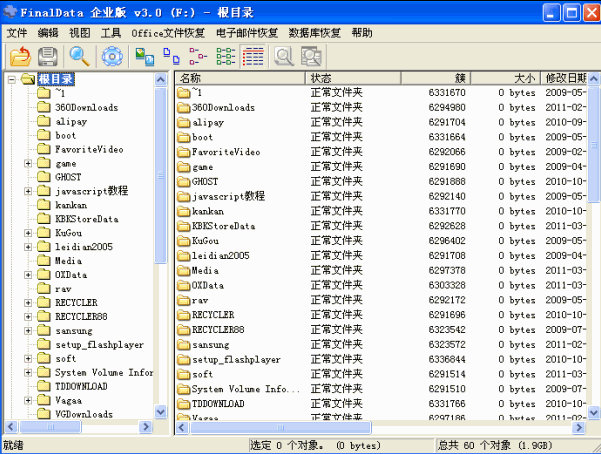This screenshot has width=601, height=454.
Task: Click the save/disk toolbar icon
Action: tap(48, 57)
